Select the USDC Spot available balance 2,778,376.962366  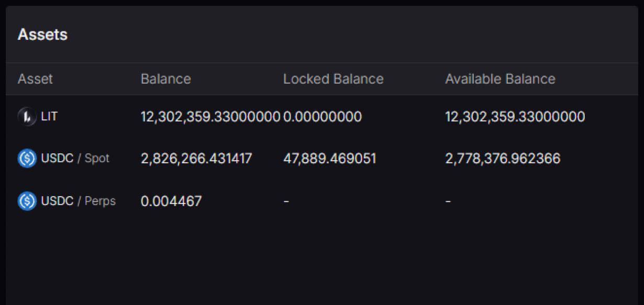point(503,158)
